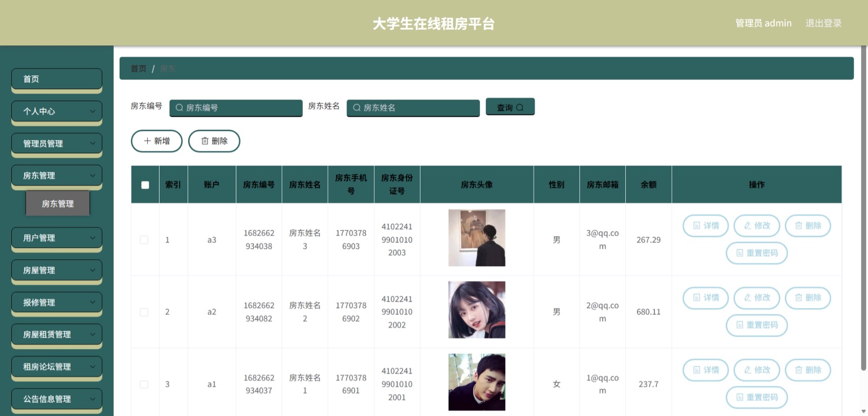Delete the row for account a1

(808, 370)
